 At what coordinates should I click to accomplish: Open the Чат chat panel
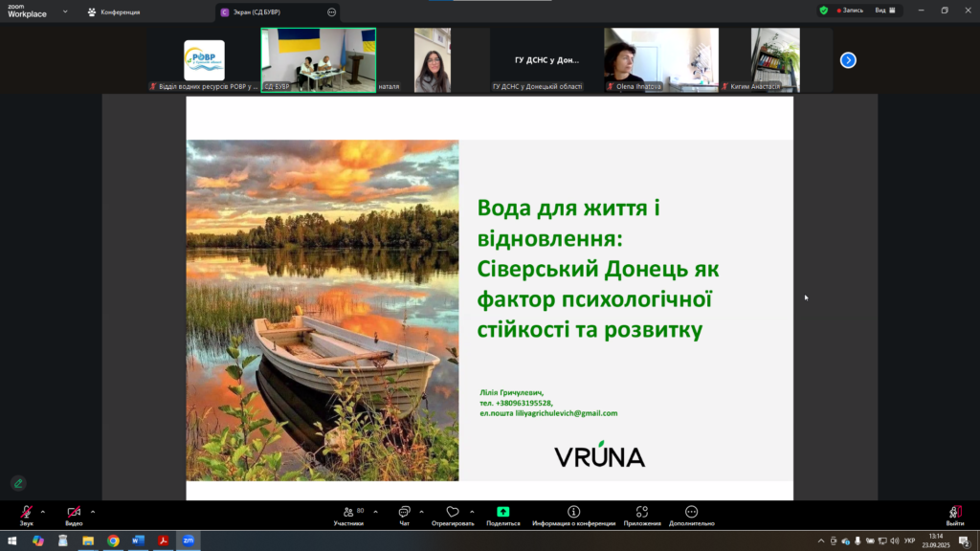click(404, 514)
